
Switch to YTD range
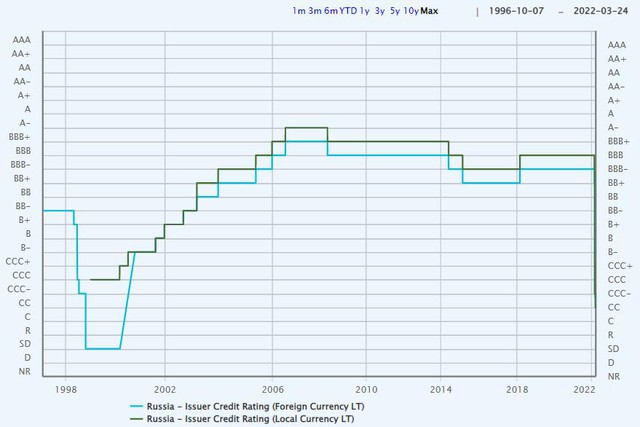click(x=348, y=11)
